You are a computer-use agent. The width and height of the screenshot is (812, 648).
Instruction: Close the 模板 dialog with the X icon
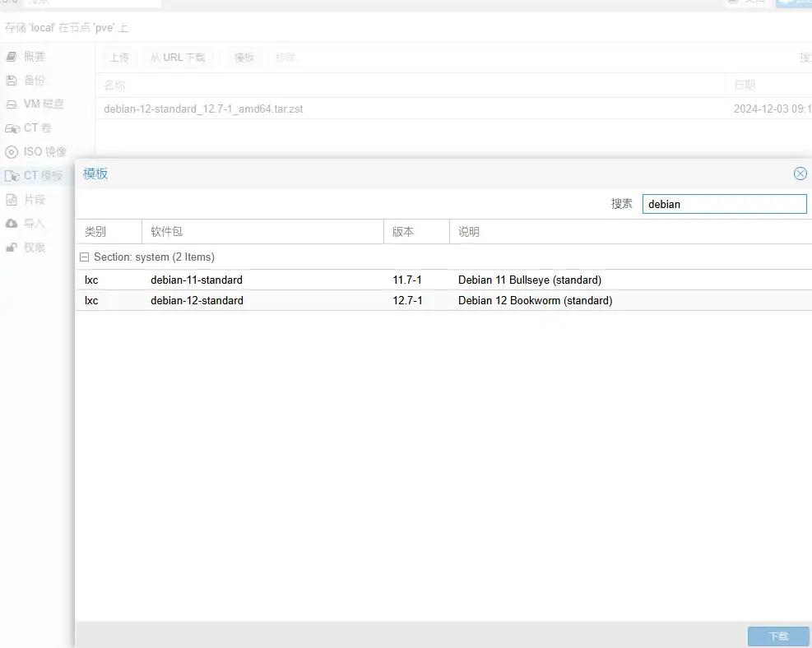pyautogui.click(x=800, y=174)
